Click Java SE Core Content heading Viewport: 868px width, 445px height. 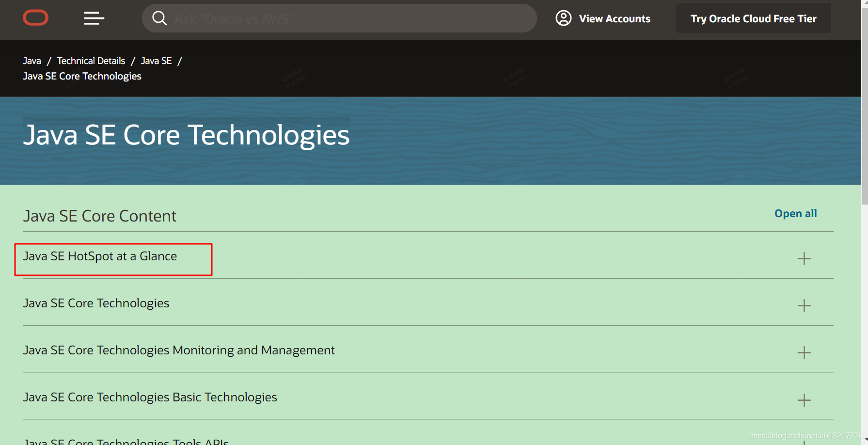(99, 216)
